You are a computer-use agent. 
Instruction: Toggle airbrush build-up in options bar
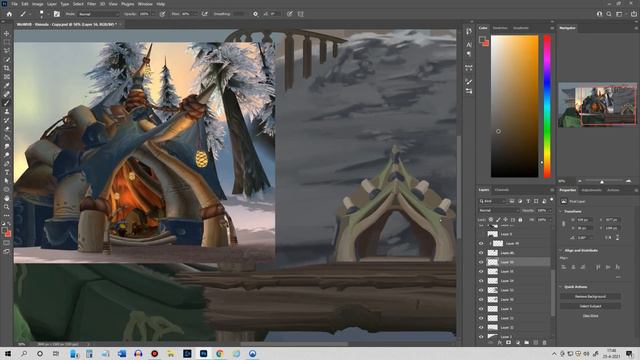pos(204,14)
